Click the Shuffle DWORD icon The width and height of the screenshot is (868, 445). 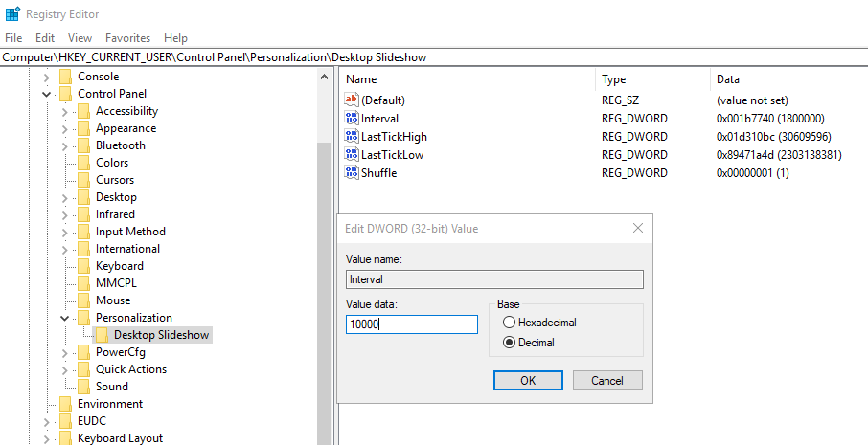[x=352, y=172]
